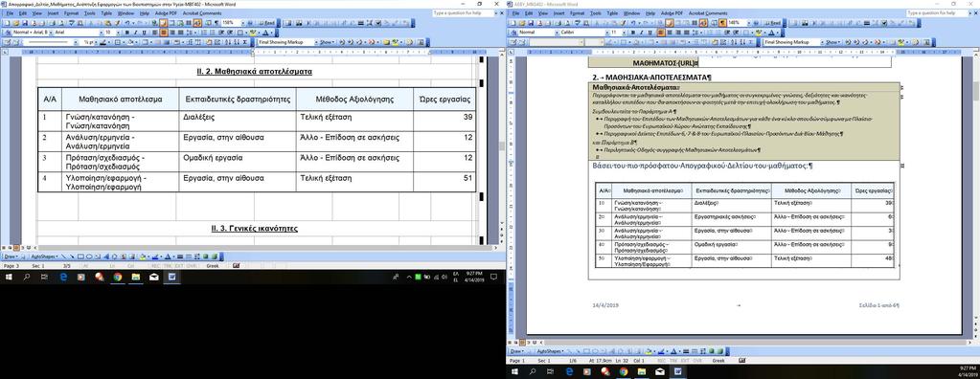The width and height of the screenshot is (980, 379).
Task: Expand the Arial font name dropdown
Action: coord(101,33)
